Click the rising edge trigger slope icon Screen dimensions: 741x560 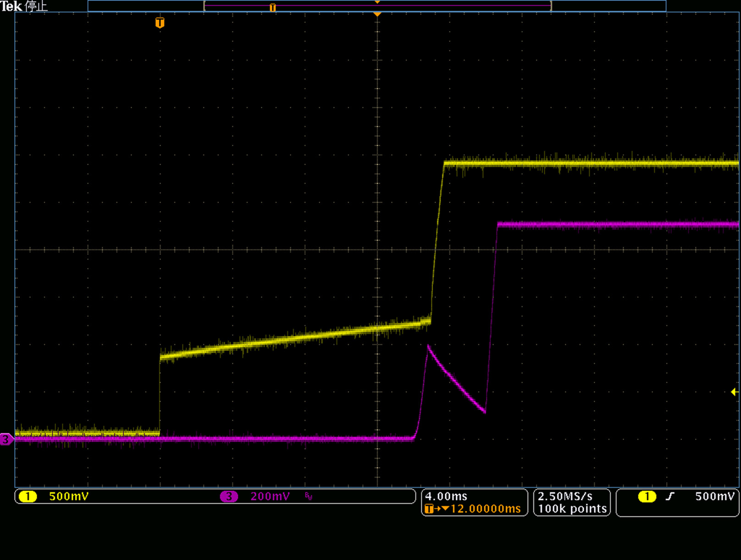670,496
